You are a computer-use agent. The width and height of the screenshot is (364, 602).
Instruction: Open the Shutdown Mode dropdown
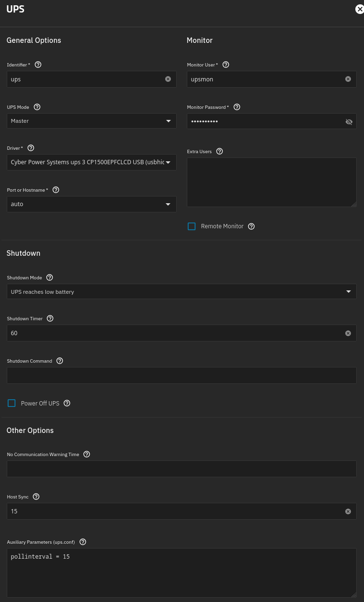(182, 291)
